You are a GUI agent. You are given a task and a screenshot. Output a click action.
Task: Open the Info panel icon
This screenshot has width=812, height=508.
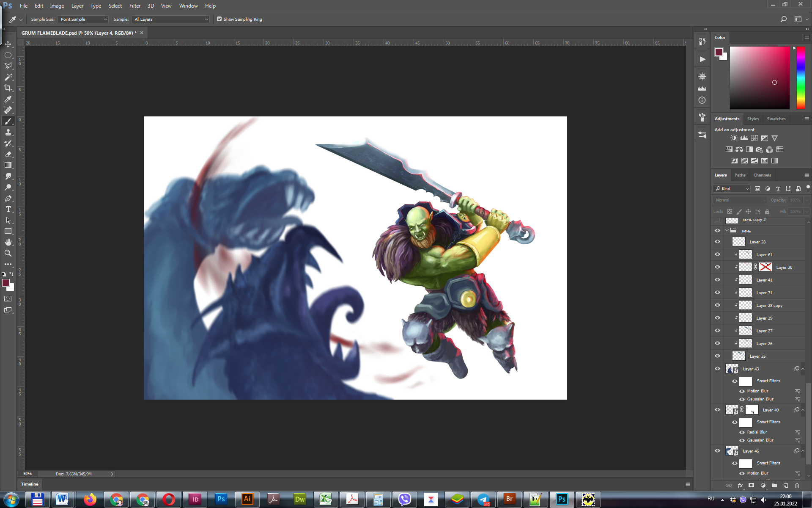702,100
